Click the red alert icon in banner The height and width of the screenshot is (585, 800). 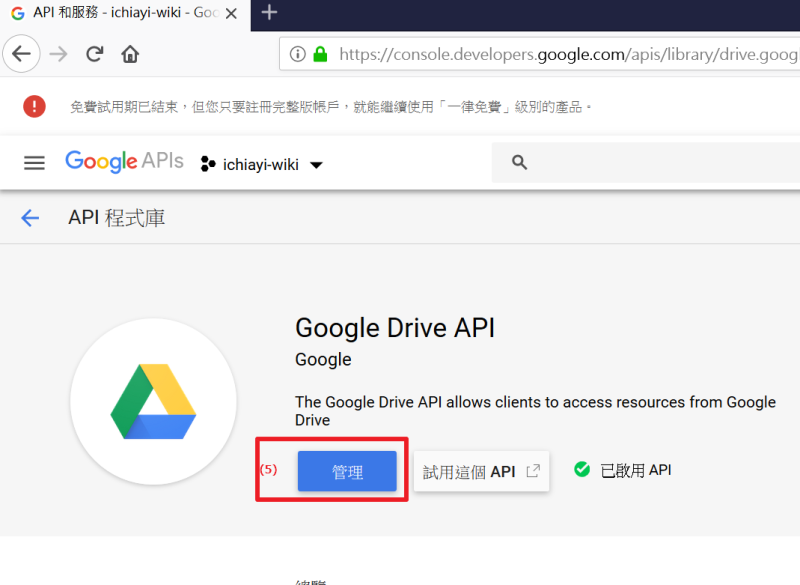[x=34, y=107]
